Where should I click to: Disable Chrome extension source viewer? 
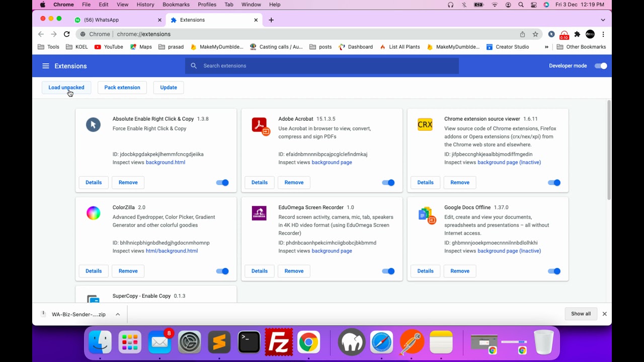[554, 183]
